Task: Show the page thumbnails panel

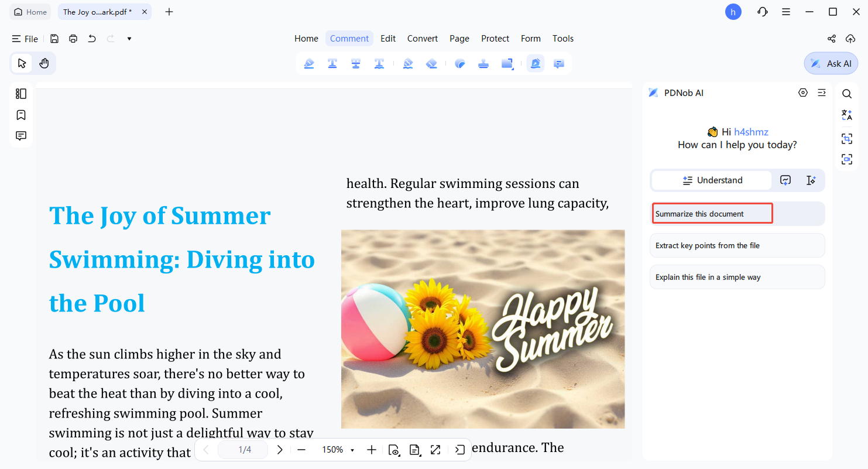Action: 21,93
